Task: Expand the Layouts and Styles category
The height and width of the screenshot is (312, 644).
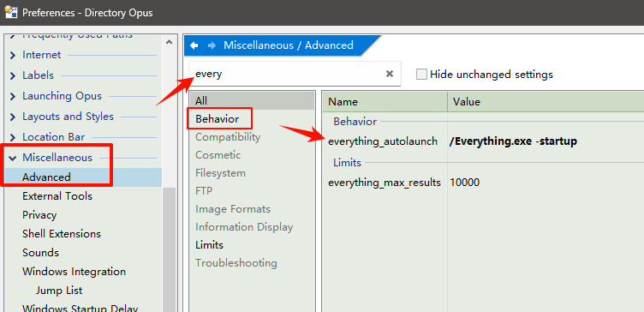Action: [13, 117]
